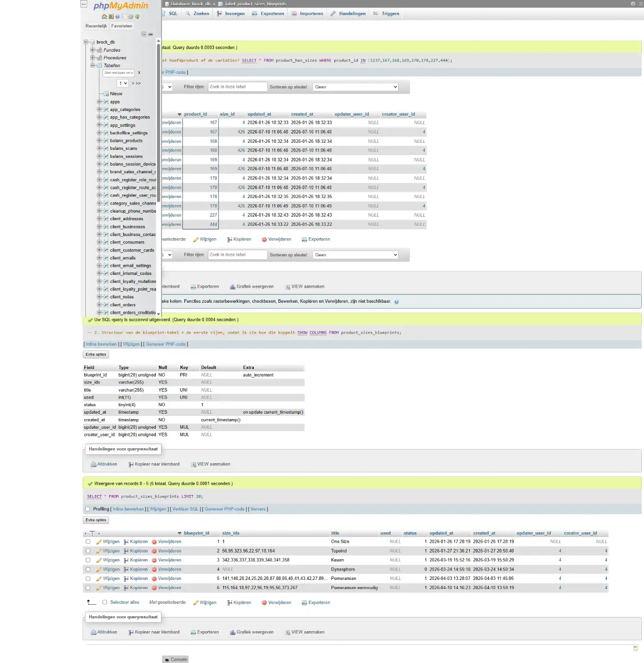Click VIEW aanmaken under blueprint structure results
Viewport: 644px width, 663px height.
click(211, 465)
